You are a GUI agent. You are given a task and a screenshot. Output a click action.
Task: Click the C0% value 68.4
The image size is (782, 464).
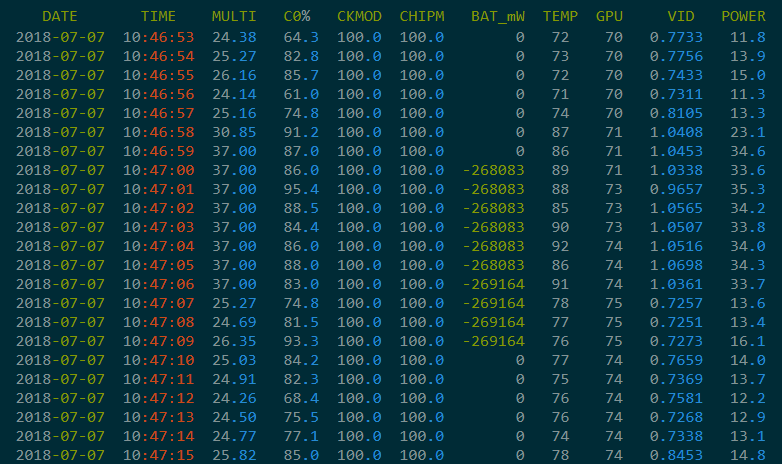(301, 398)
